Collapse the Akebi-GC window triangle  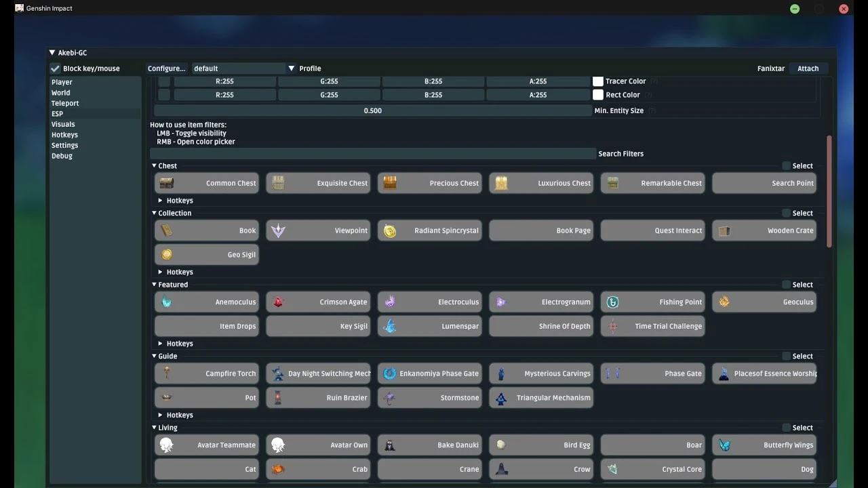click(x=52, y=53)
